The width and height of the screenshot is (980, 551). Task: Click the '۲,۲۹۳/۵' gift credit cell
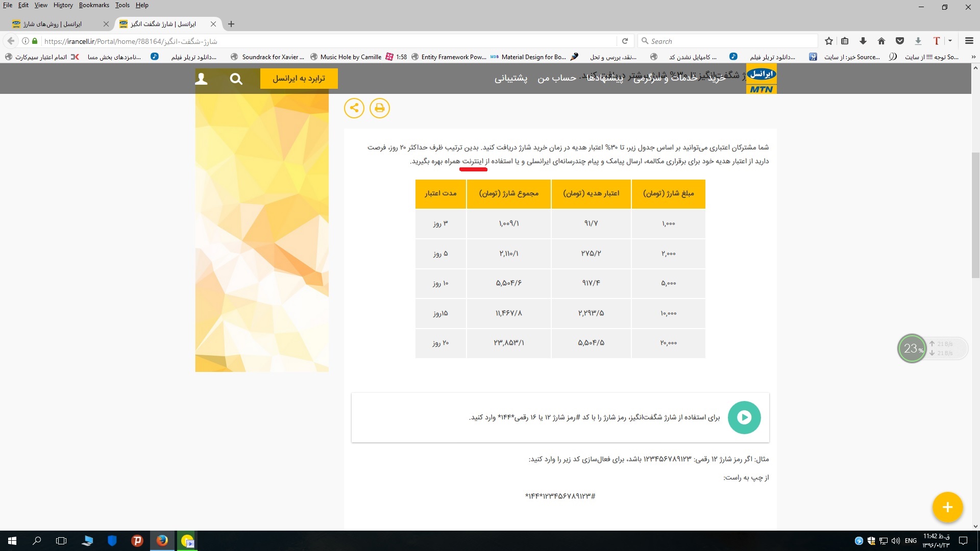click(591, 314)
